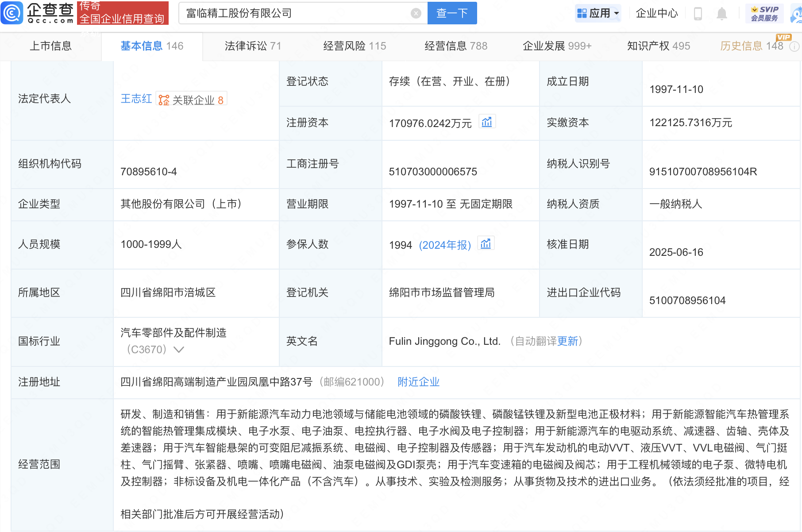Go to the 经营信息 788 tab

456,46
